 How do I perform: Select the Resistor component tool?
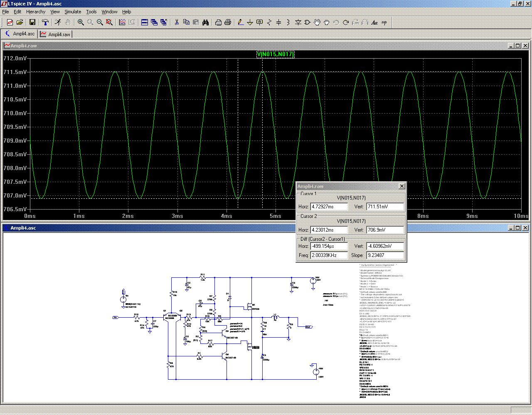[269, 22]
